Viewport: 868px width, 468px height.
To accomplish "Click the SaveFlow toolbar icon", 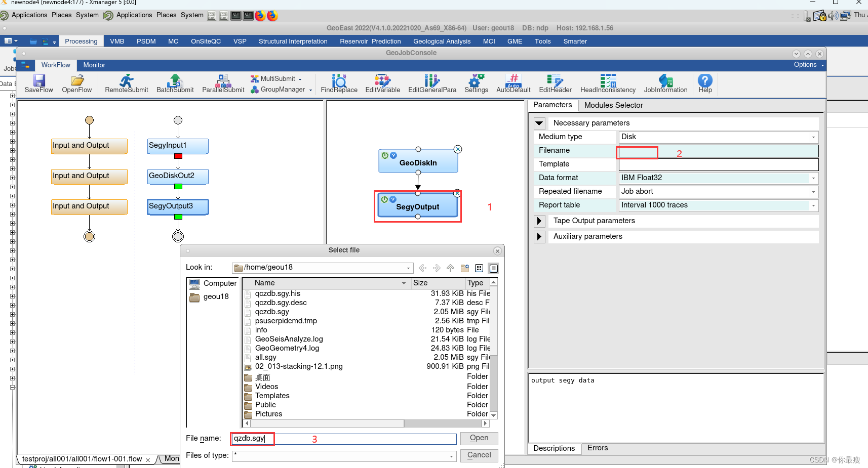I will coord(39,80).
